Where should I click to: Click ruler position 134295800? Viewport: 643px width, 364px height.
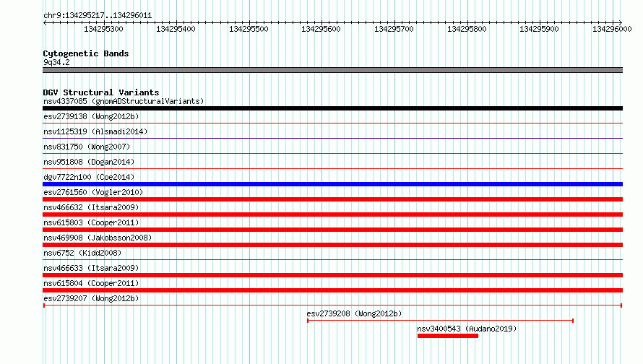(467, 29)
